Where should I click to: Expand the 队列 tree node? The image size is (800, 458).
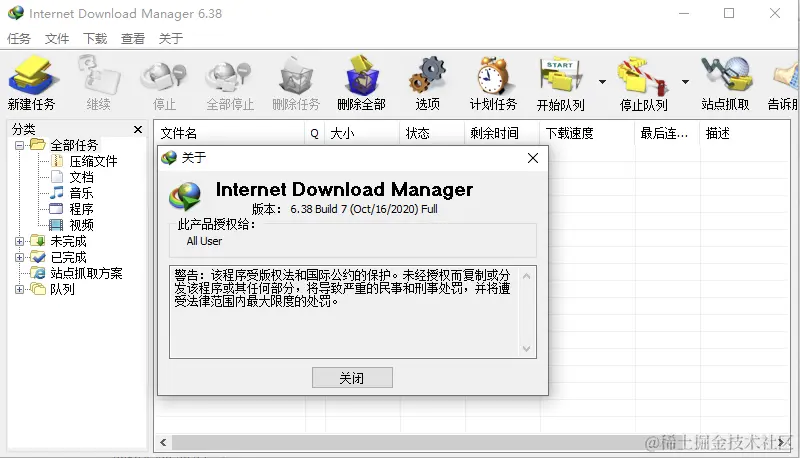click(x=19, y=289)
